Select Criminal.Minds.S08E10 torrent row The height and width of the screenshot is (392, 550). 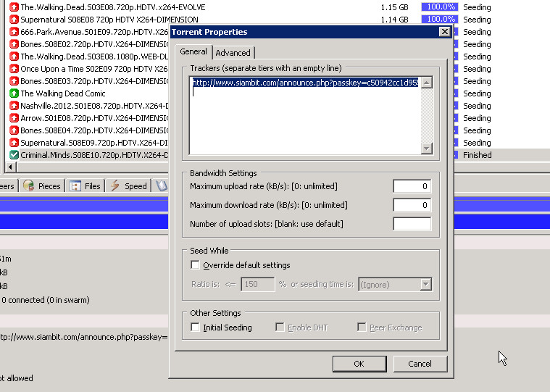94,155
